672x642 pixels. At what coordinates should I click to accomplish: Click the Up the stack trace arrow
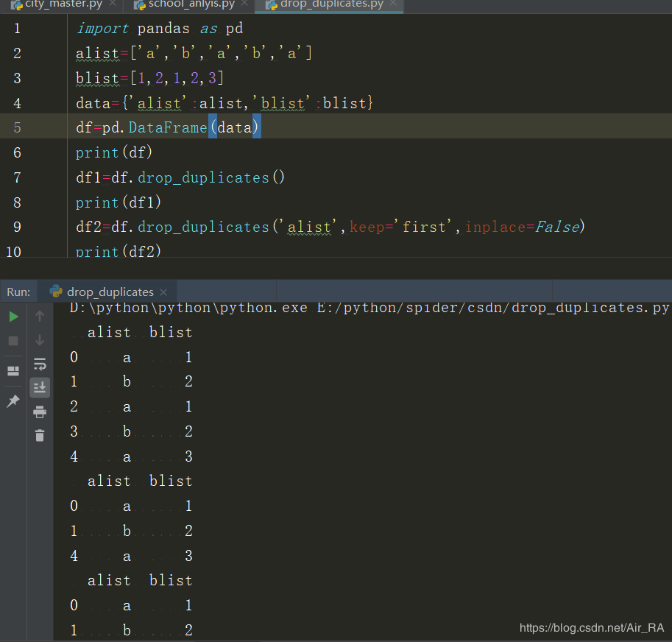pos(40,317)
